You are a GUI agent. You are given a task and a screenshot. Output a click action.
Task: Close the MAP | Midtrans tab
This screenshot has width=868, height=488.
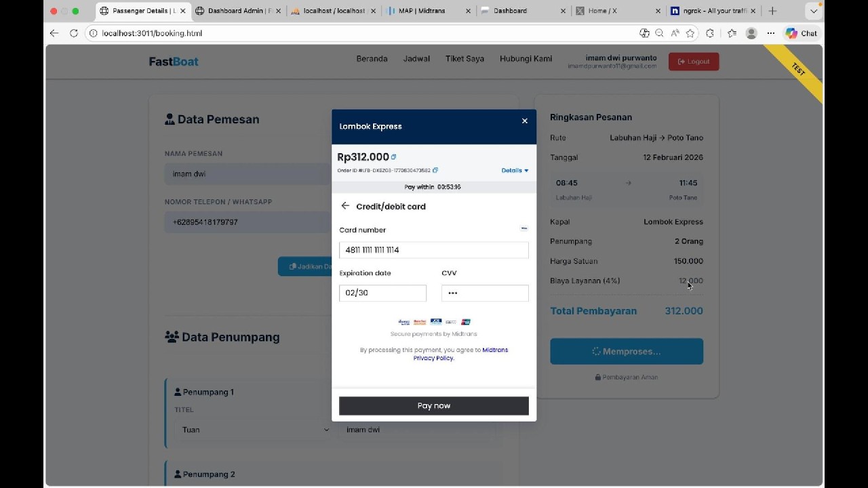click(x=468, y=11)
